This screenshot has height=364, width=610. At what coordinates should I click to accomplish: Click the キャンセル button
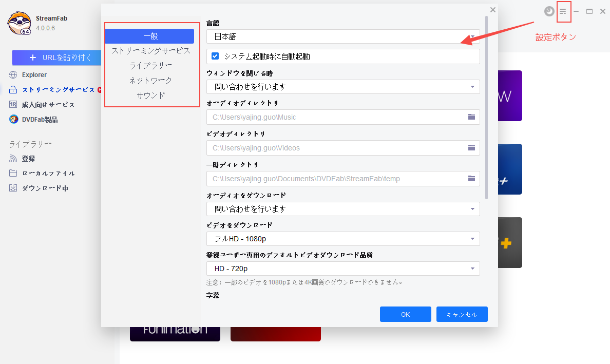click(x=462, y=314)
